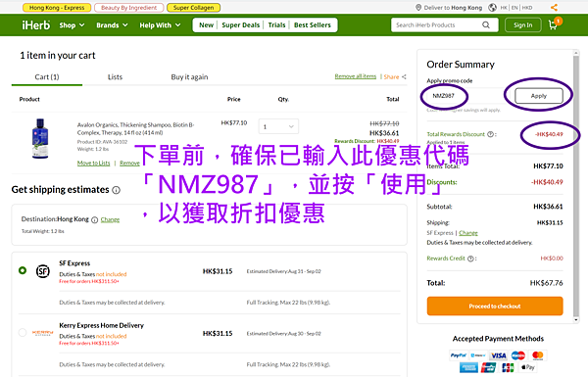Viewport: 588px width, 377px height.
Task: Open the shopping cart icon
Action: (x=554, y=24)
